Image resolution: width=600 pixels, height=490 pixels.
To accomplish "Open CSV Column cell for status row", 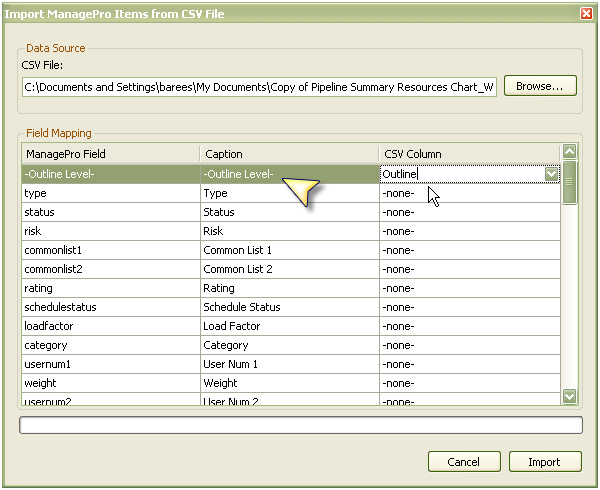I will [x=470, y=212].
